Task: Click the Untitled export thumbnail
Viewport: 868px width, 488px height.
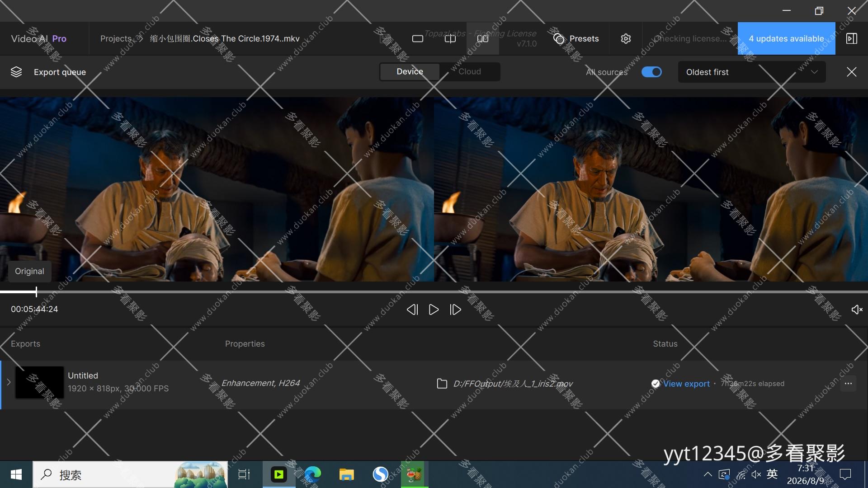Action: [40, 382]
